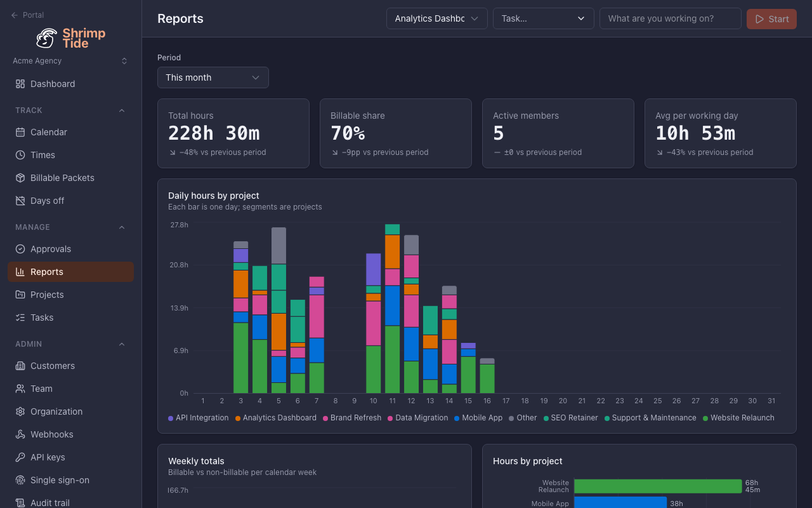Open the Calendar menu label
The height and width of the screenshot is (508, 812).
coord(49,132)
